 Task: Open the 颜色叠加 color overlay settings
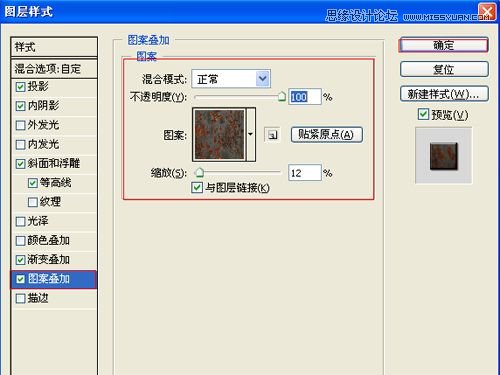49,240
